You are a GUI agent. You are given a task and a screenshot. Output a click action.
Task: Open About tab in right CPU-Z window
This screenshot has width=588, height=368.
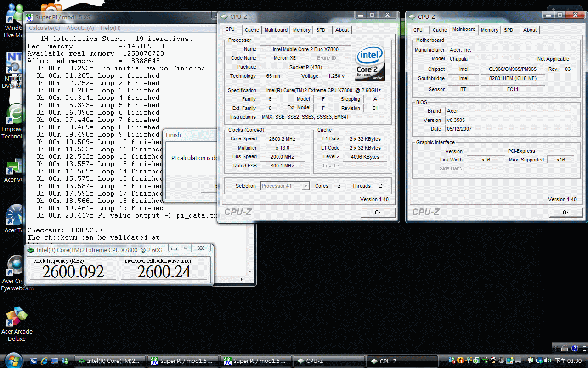click(x=530, y=30)
